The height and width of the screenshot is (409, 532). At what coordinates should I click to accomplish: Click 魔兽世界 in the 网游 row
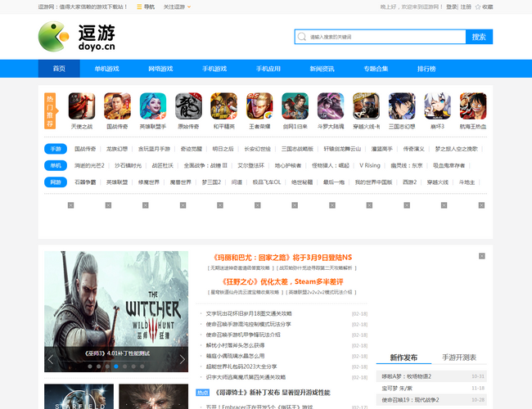click(x=181, y=182)
